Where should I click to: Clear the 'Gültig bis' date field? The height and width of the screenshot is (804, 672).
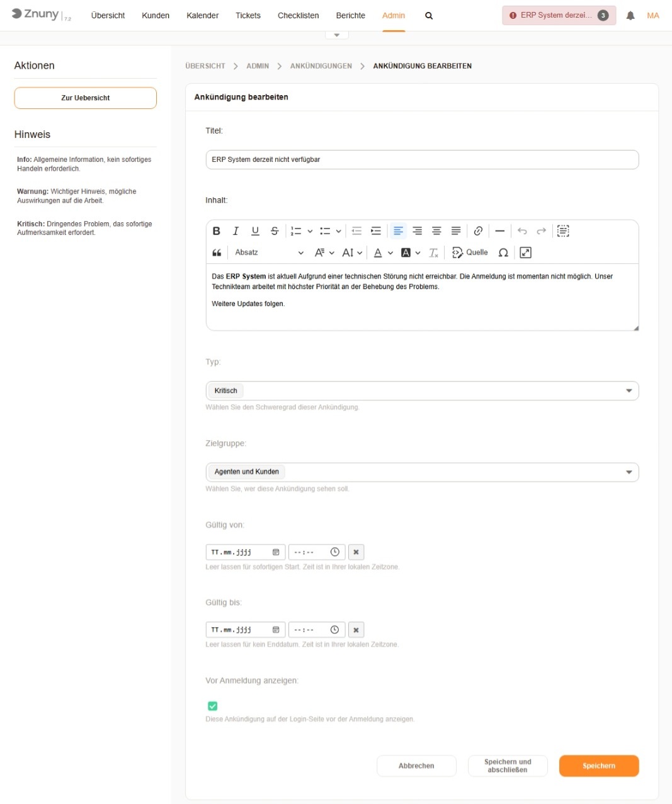(x=356, y=630)
